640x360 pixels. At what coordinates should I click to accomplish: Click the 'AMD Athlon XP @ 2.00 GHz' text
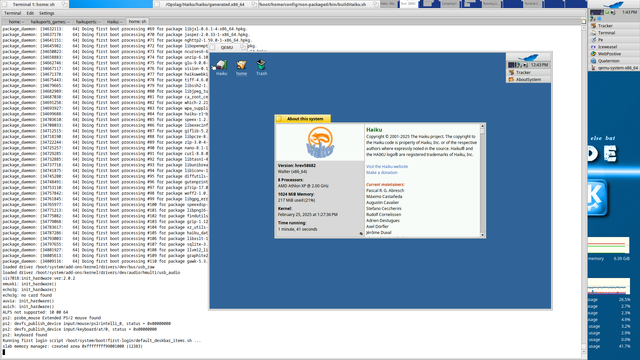(x=303, y=186)
